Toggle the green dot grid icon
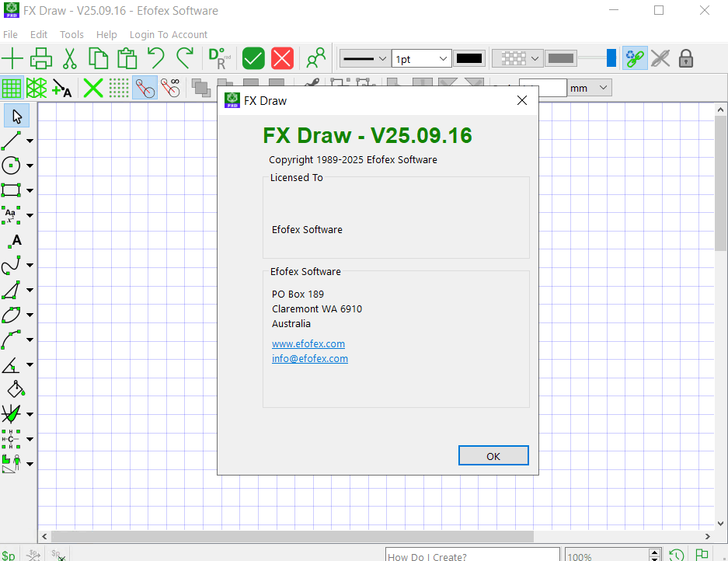Viewport: 728px width, 561px height. 119,89
